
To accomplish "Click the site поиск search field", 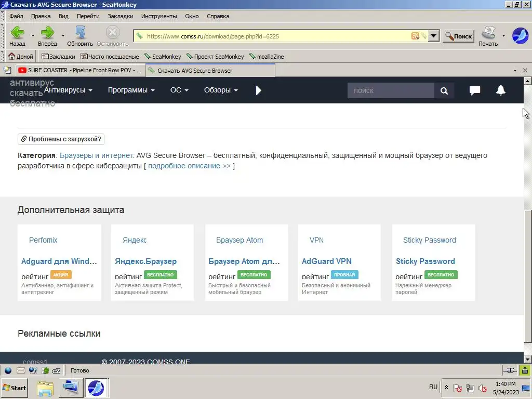I will point(391,90).
